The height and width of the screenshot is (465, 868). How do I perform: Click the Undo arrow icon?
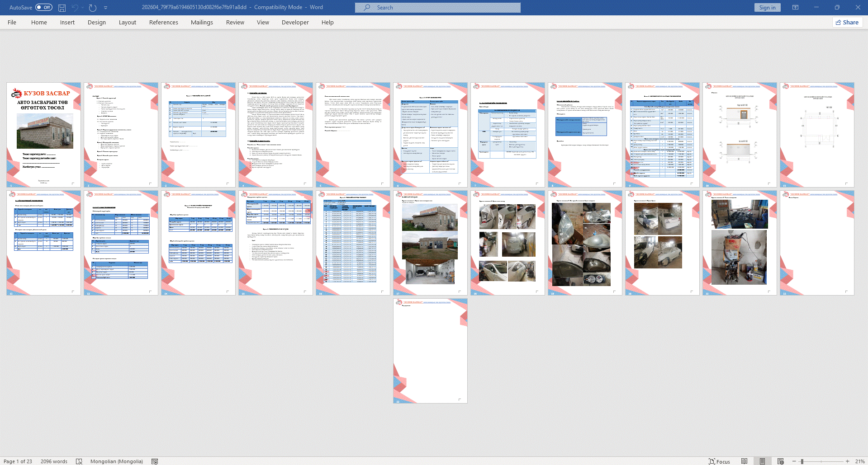(x=75, y=8)
